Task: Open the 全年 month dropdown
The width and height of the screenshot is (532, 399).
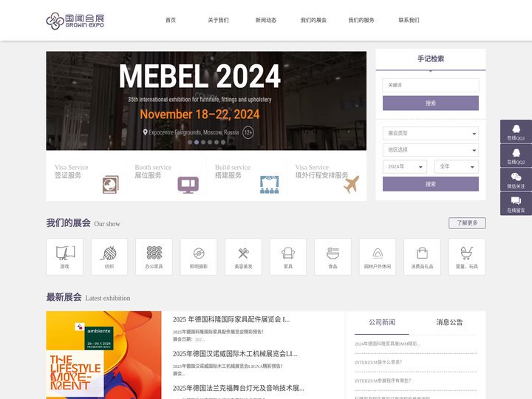Action: [x=457, y=166]
